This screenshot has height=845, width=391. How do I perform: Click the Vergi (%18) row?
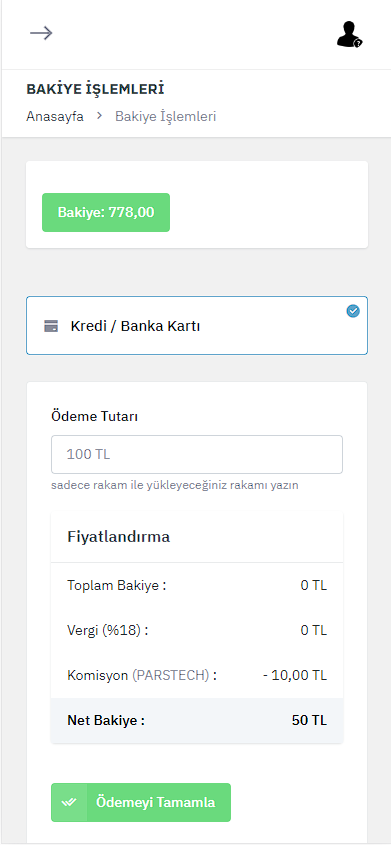pos(197,630)
